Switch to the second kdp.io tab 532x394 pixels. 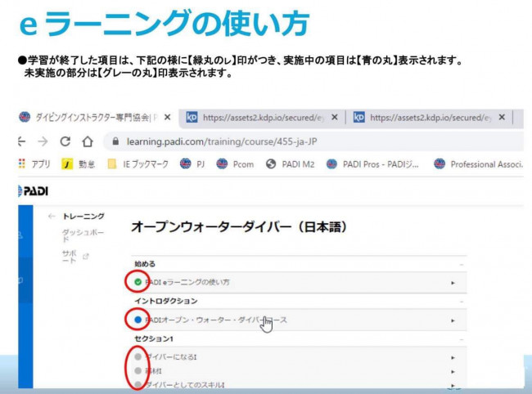point(426,117)
